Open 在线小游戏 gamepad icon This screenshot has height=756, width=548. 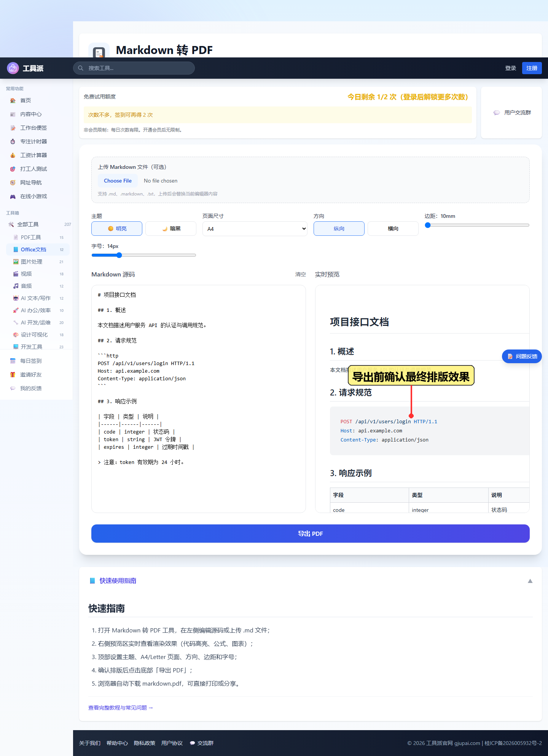coord(13,196)
